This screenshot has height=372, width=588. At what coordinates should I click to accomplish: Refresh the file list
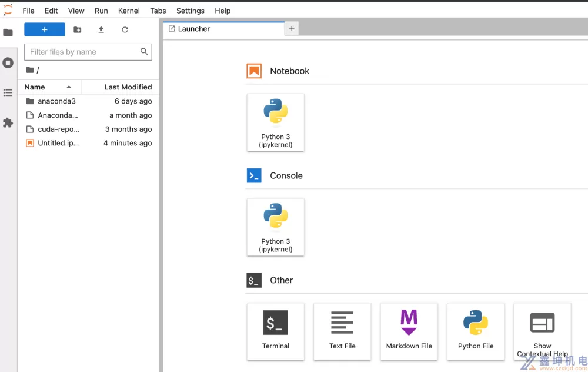point(125,29)
